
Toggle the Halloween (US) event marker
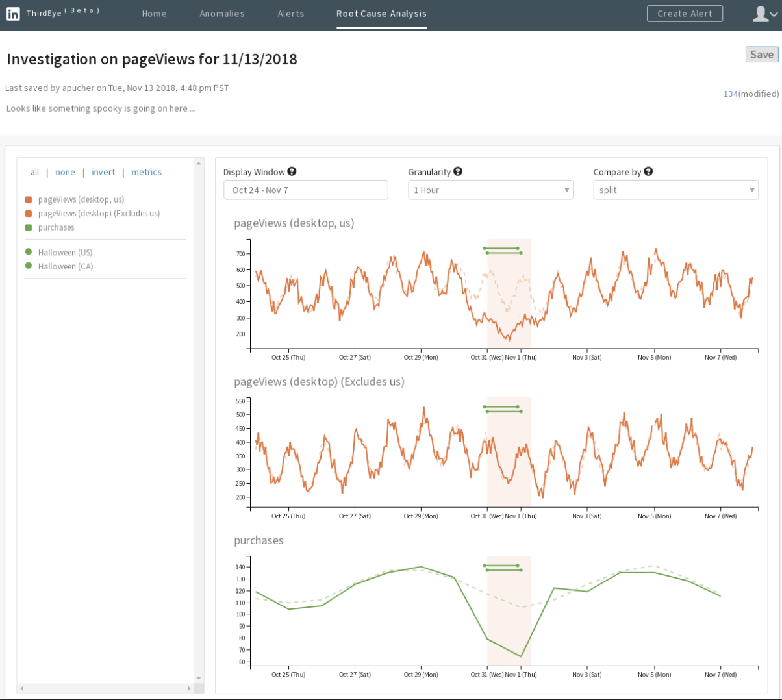click(65, 253)
